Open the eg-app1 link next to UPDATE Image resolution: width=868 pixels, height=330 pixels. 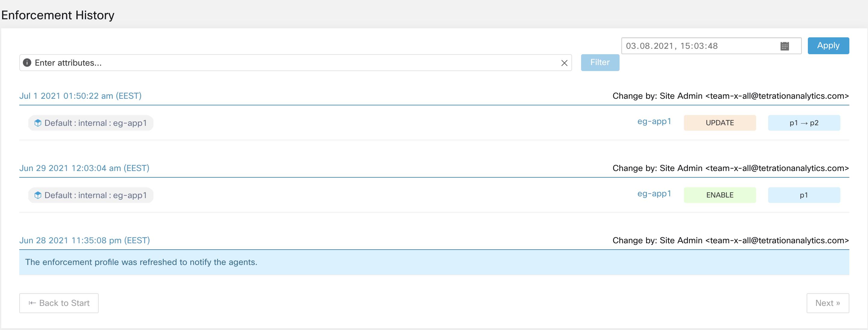[654, 121]
